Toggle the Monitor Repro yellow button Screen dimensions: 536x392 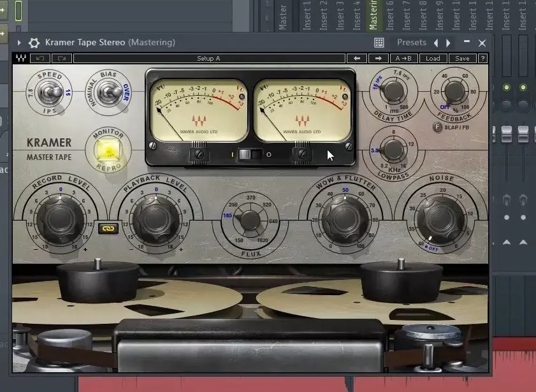(108, 150)
